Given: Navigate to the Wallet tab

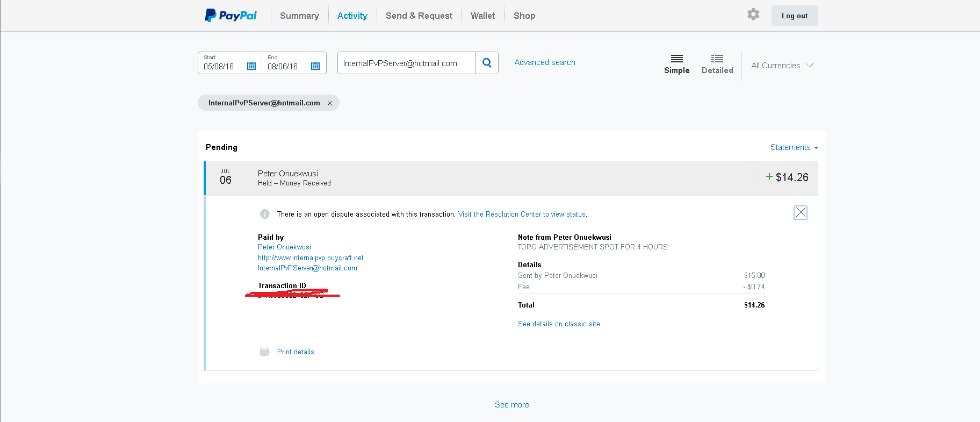Looking at the screenshot, I should tap(483, 16).
